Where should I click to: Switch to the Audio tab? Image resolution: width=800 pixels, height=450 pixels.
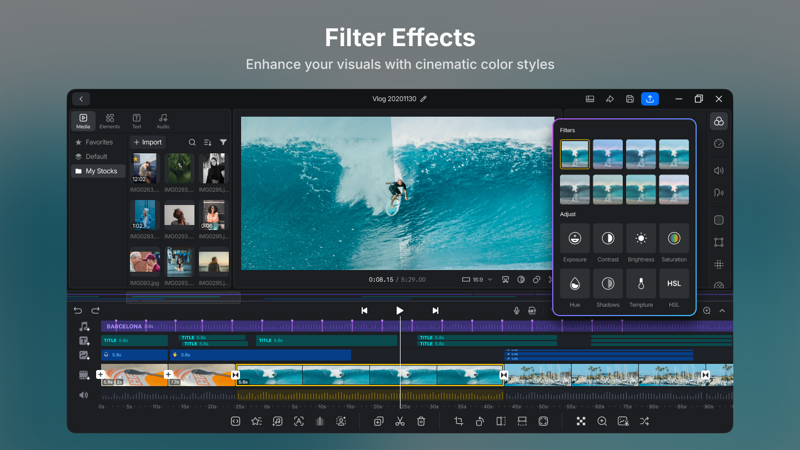pyautogui.click(x=163, y=121)
